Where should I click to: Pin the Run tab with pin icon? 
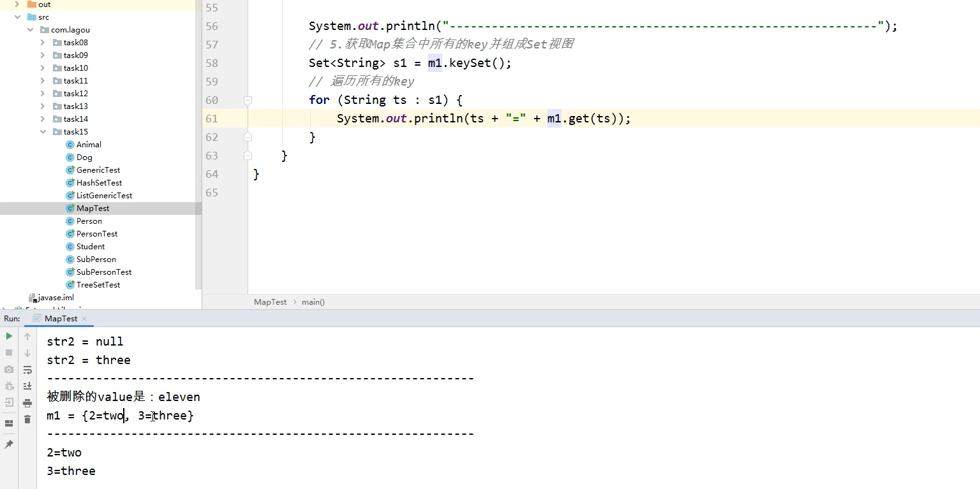click(9, 444)
